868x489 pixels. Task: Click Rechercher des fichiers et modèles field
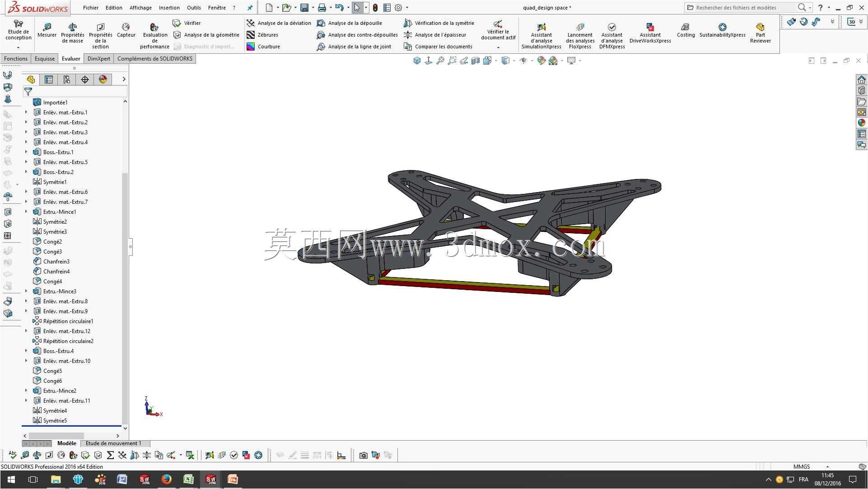tap(741, 8)
